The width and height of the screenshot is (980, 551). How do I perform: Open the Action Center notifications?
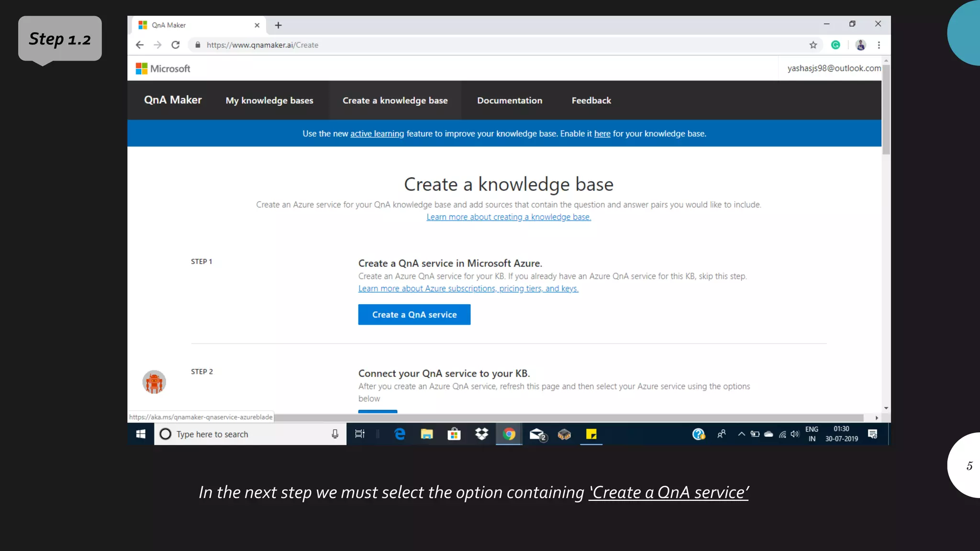(x=872, y=434)
